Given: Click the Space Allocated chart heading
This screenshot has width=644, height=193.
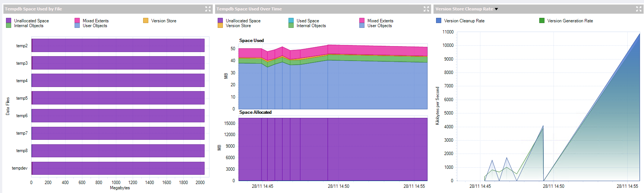Looking at the screenshot, I should point(255,112).
